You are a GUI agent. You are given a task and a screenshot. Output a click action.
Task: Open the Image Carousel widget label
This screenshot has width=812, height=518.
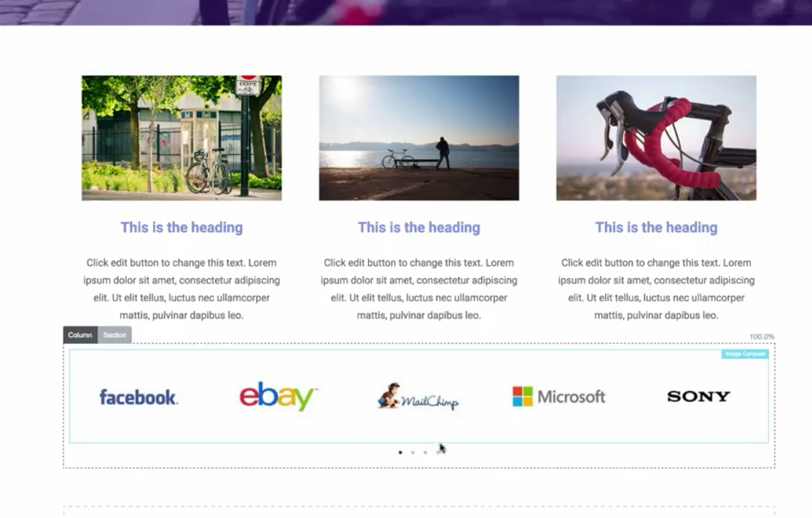[745, 354]
